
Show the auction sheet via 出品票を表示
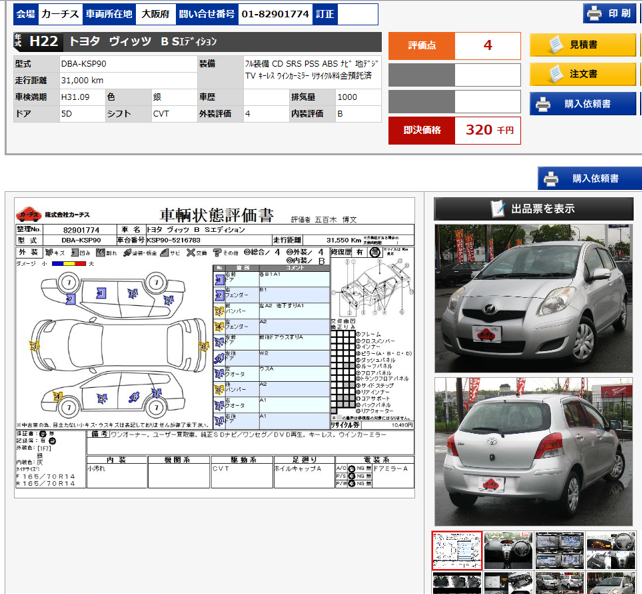(533, 209)
